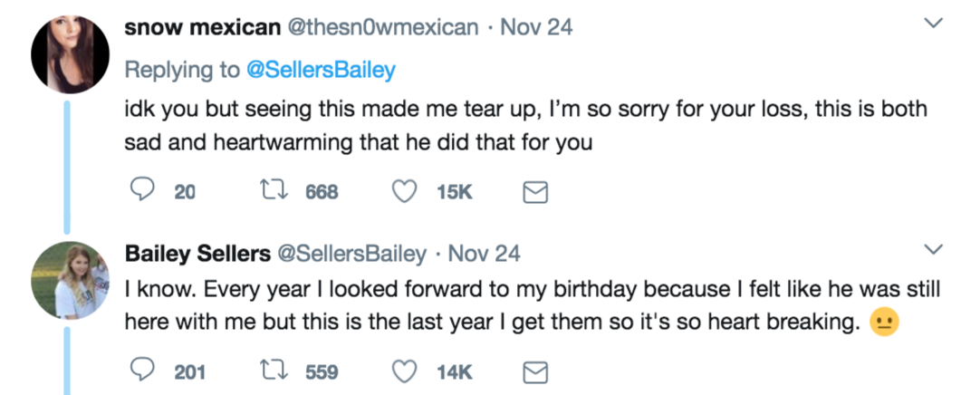The height and width of the screenshot is (395, 980).
Task: Share Bailey Sellers' tweet by message
Action: click(536, 371)
